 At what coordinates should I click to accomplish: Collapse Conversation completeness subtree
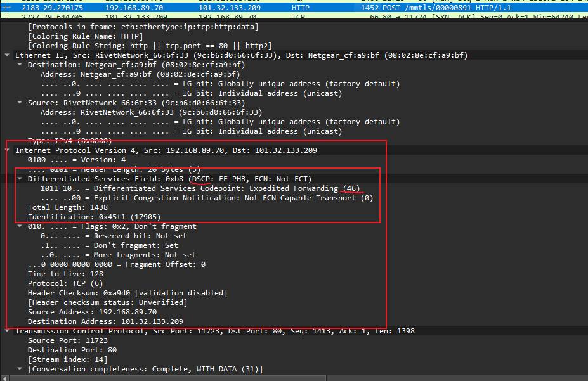pyautogui.click(x=20, y=369)
